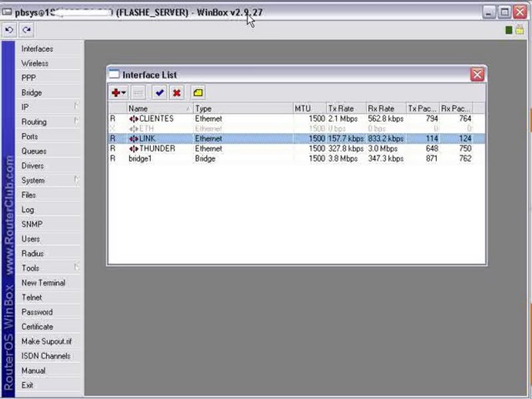The image size is (532, 399).
Task: Open the Drivers menu item
Action: pos(48,166)
